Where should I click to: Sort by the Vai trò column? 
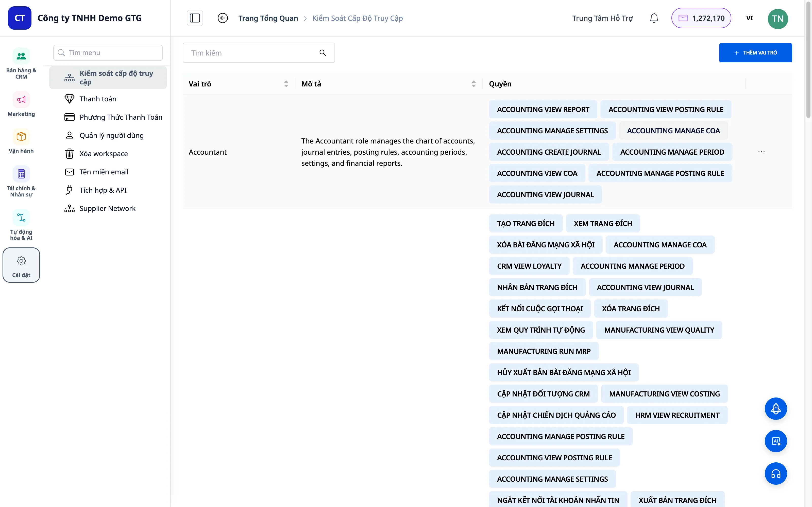coord(286,84)
